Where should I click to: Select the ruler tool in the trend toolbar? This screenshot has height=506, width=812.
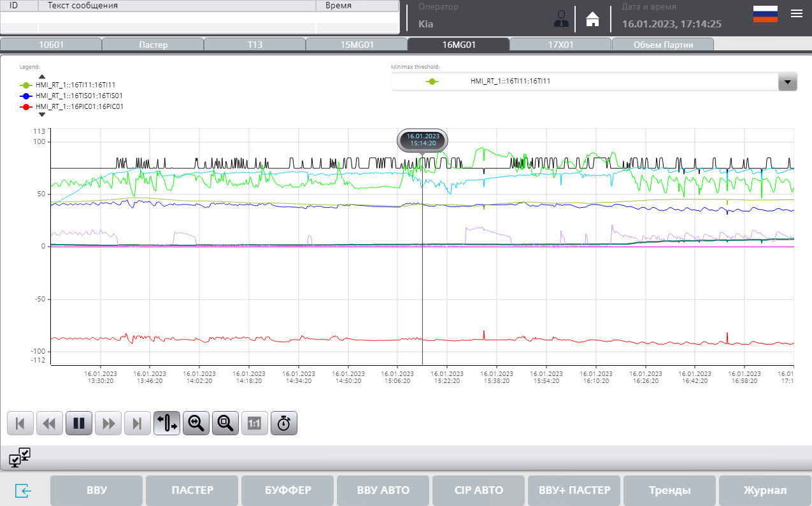pyautogui.click(x=166, y=423)
